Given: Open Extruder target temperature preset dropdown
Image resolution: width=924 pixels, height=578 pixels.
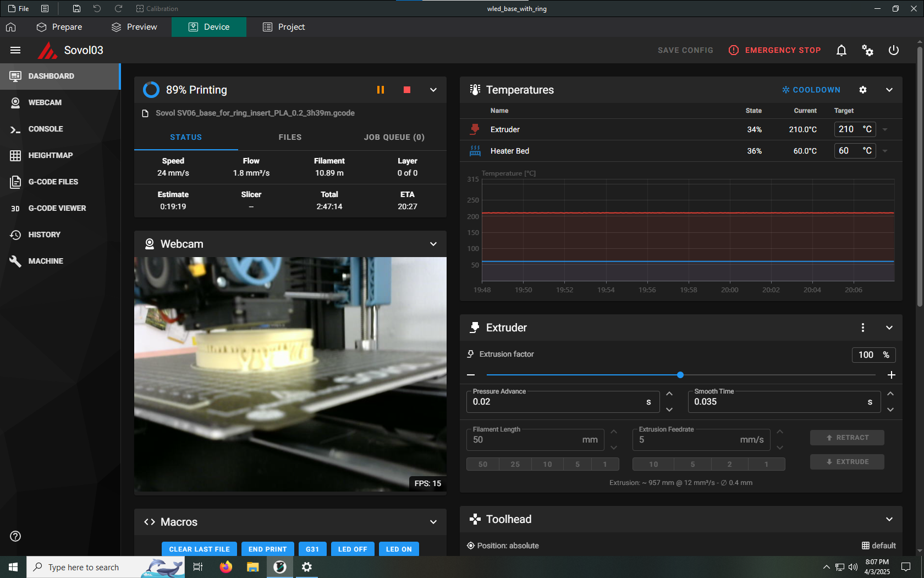Looking at the screenshot, I should tap(885, 129).
